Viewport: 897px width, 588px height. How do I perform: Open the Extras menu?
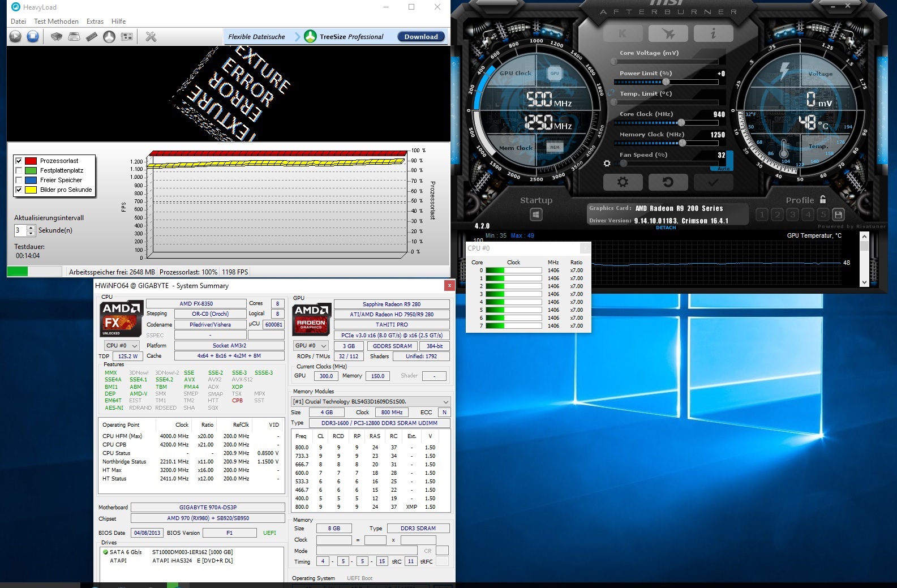[x=95, y=22]
